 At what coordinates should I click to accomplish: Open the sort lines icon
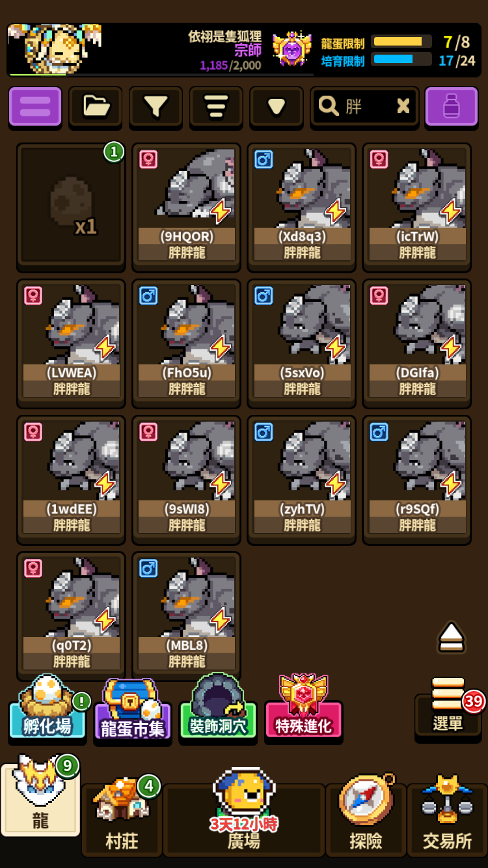point(216,106)
